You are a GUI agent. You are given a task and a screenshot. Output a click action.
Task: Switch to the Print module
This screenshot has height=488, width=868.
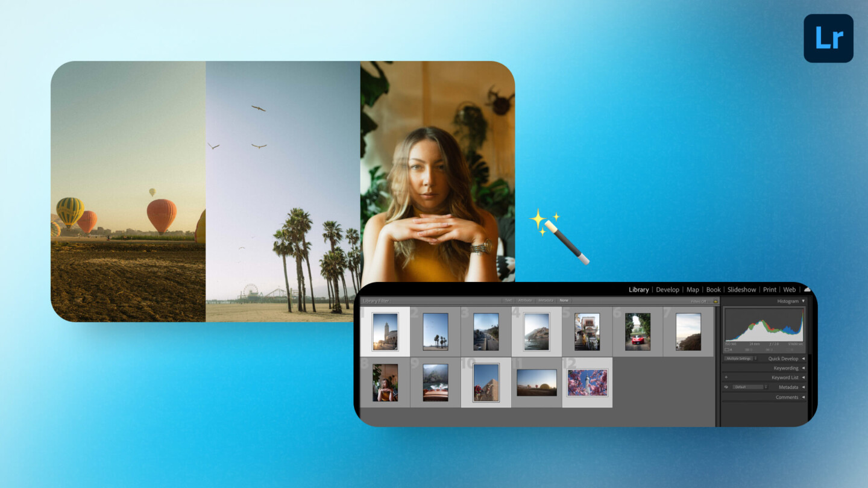770,290
